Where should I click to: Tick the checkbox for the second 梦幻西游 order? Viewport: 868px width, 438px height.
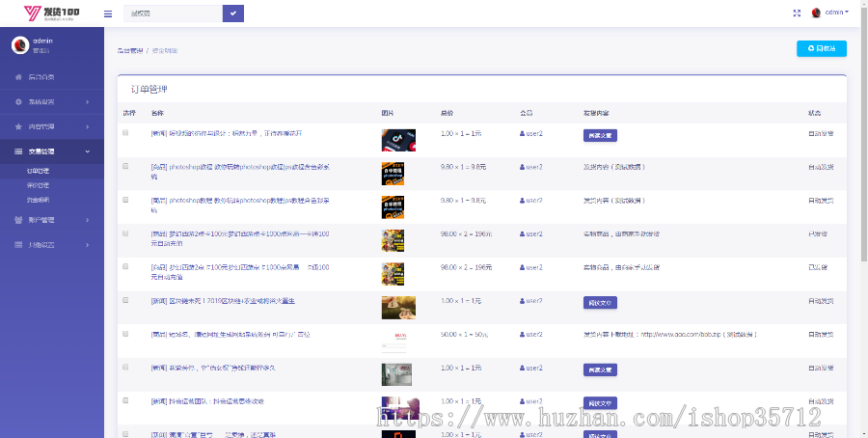coord(125,266)
